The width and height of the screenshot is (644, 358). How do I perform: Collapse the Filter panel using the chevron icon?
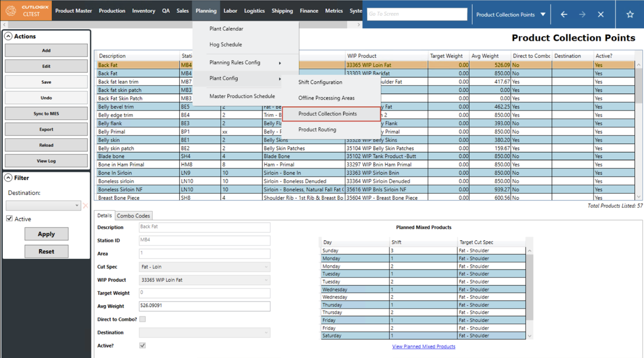8,178
